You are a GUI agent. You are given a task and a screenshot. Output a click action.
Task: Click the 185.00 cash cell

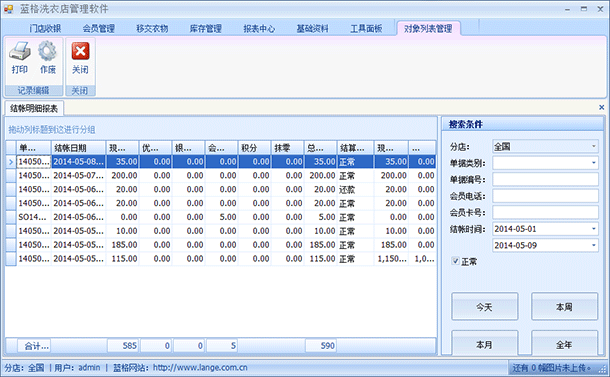(122, 245)
